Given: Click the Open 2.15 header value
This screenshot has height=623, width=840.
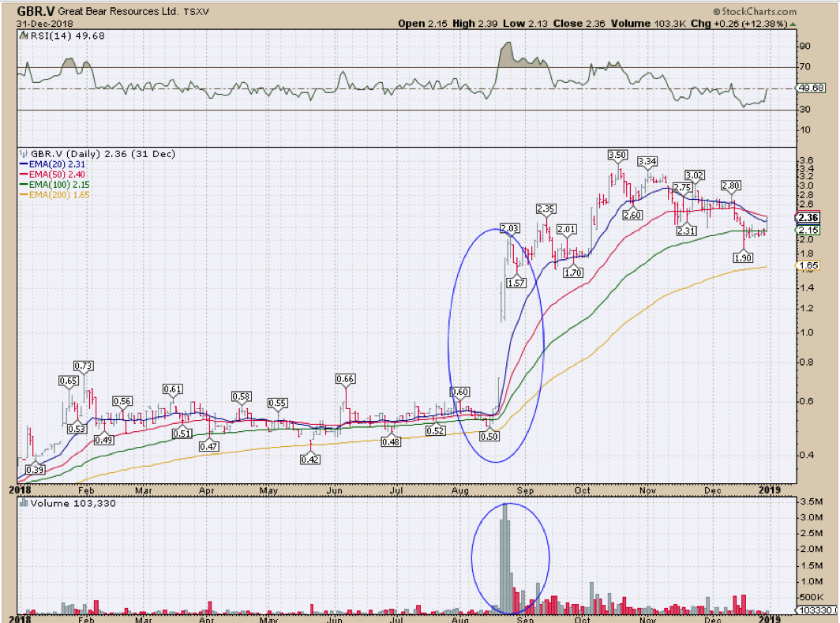Looking at the screenshot, I should point(422,24).
